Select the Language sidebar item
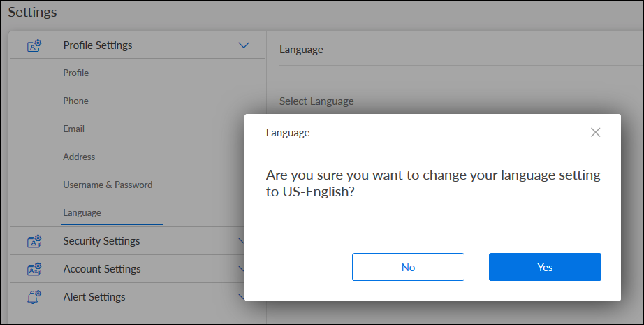 coord(82,213)
